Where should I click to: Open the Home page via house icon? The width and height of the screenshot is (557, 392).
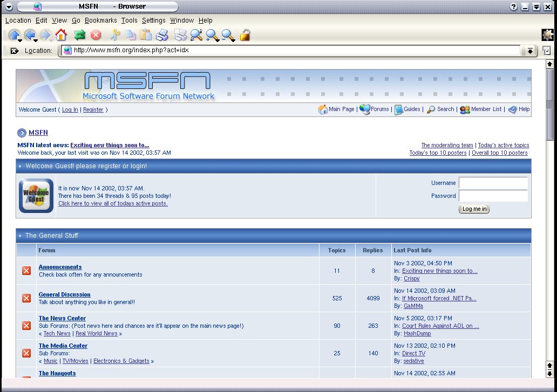pos(61,35)
